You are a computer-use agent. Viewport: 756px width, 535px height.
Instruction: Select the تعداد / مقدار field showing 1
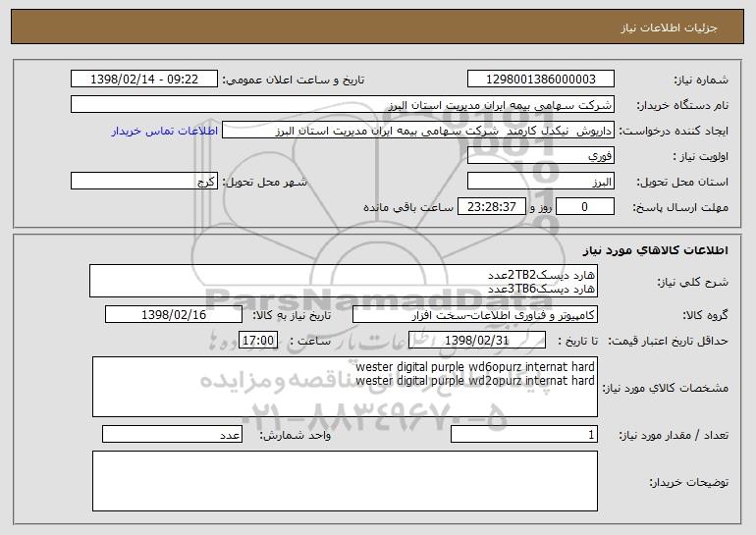coord(524,434)
